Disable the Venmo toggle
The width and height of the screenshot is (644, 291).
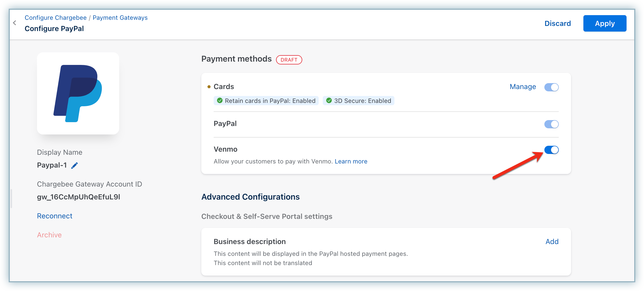point(551,150)
